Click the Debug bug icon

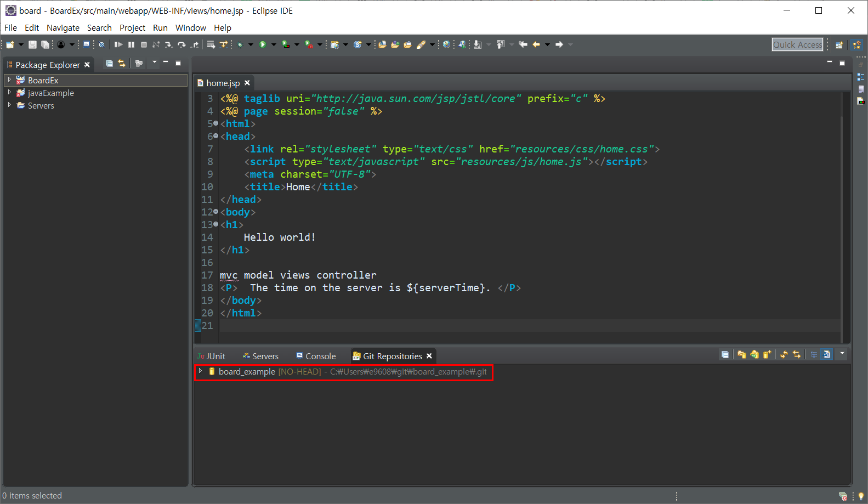(240, 44)
